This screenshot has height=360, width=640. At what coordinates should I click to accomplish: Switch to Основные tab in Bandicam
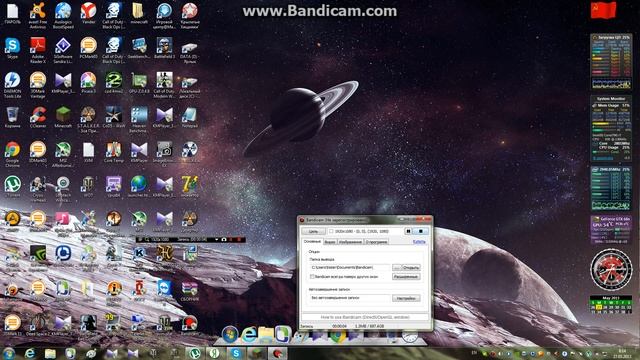[312, 242]
